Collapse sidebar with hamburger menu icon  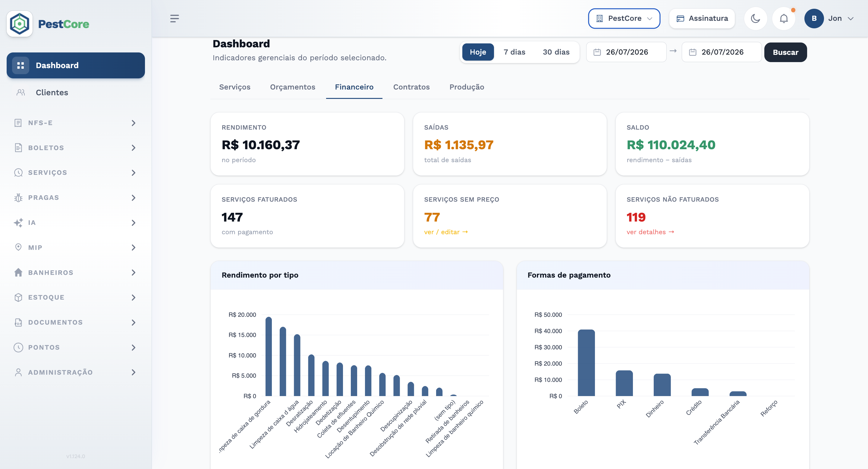pos(175,18)
